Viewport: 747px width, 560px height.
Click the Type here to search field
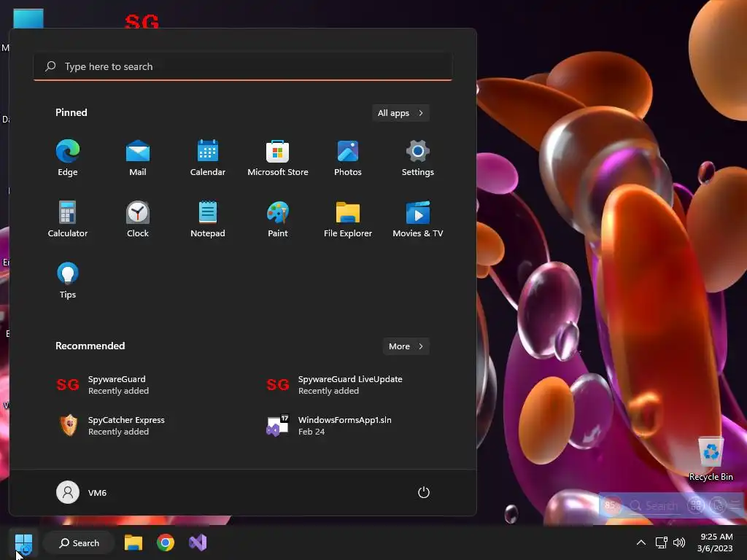pos(243,66)
